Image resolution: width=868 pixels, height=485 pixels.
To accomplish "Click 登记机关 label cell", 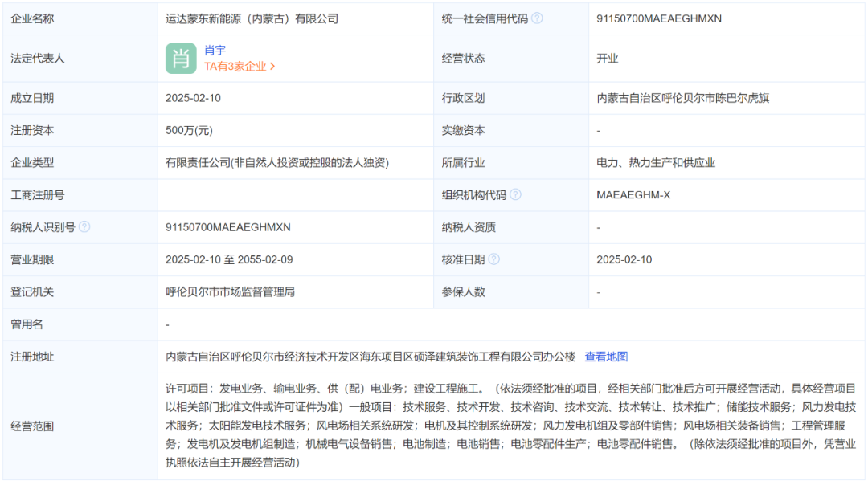I will (x=80, y=292).
